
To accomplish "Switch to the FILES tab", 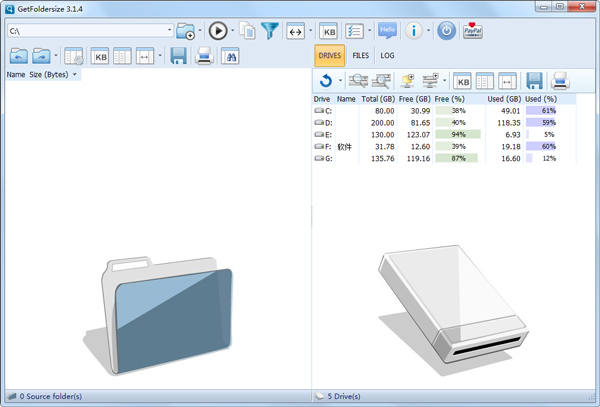I will point(360,56).
